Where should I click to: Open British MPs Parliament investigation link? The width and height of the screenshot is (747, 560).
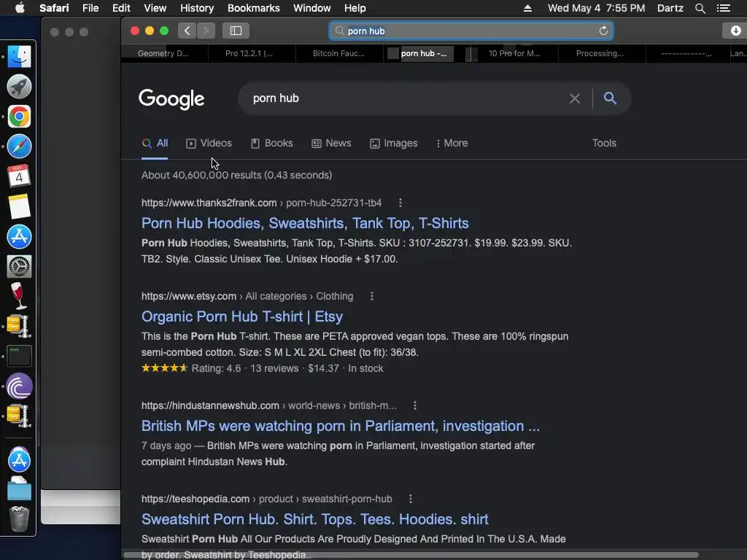pyautogui.click(x=341, y=426)
